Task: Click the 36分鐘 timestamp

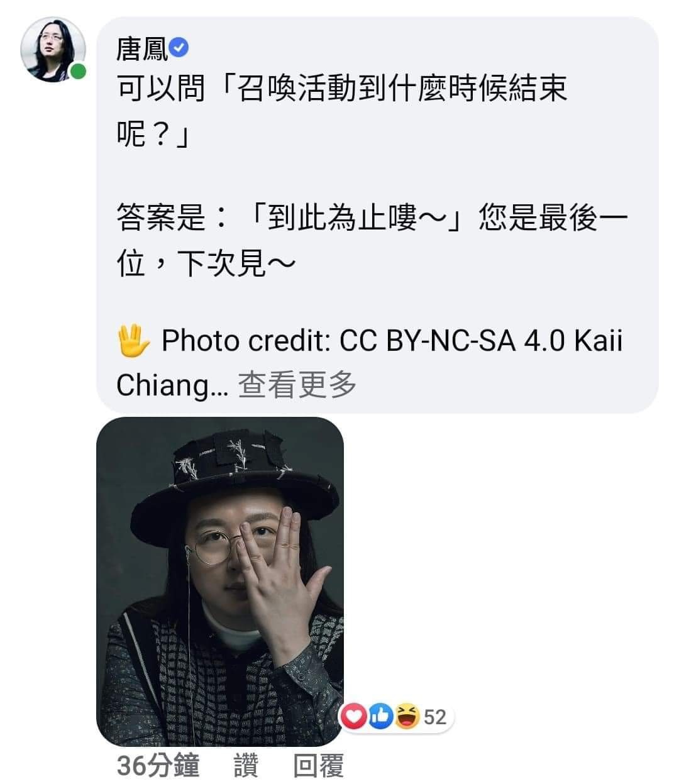Action: click(x=158, y=766)
